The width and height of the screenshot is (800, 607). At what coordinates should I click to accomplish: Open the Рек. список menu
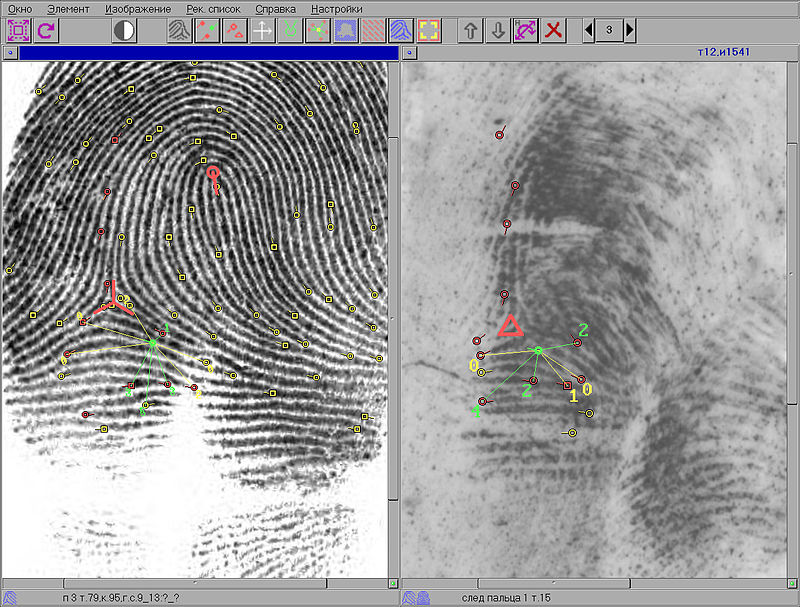[x=213, y=8]
